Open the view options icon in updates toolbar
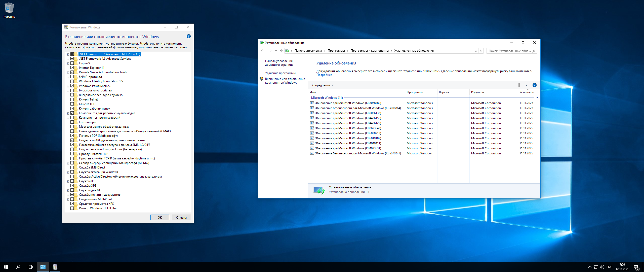 pos(520,85)
